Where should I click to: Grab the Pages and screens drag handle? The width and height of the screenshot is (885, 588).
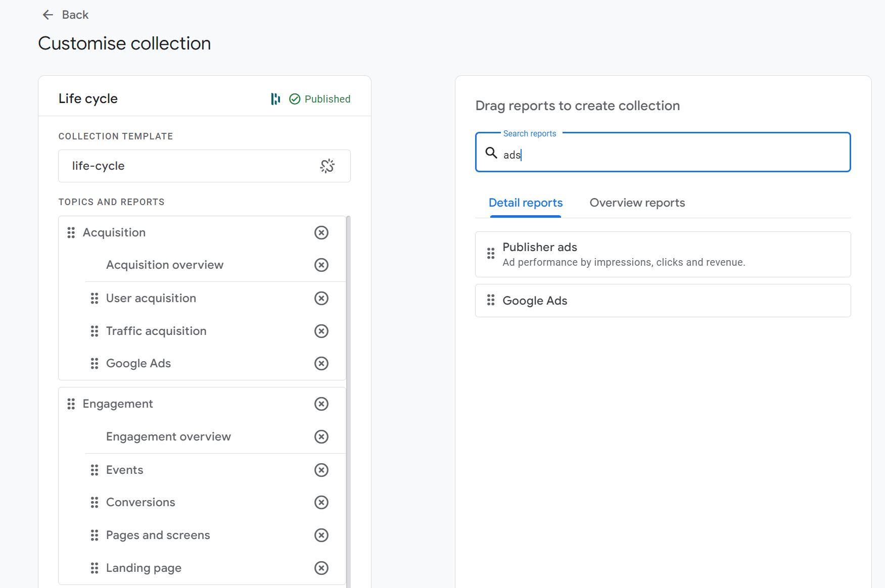pos(95,535)
